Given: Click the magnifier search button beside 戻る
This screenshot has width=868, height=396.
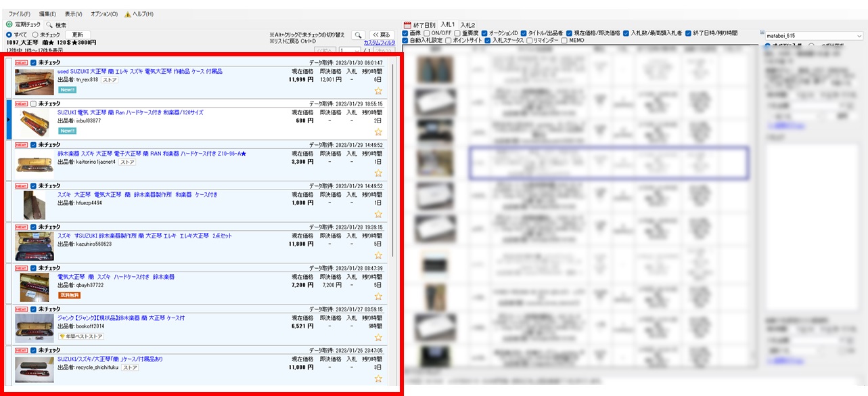Looking at the screenshot, I should (x=358, y=35).
